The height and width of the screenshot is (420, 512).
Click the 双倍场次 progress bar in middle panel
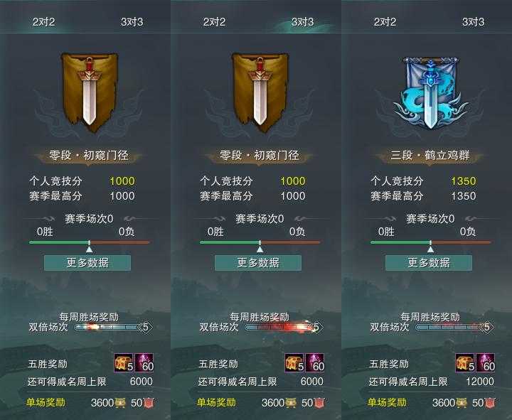point(284,327)
